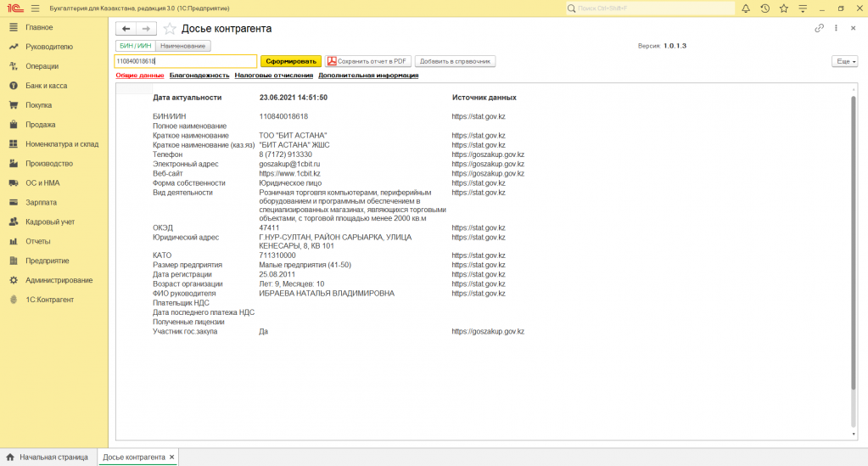Click Предприятие building icon
Viewport: 868px width, 466px height.
14,261
